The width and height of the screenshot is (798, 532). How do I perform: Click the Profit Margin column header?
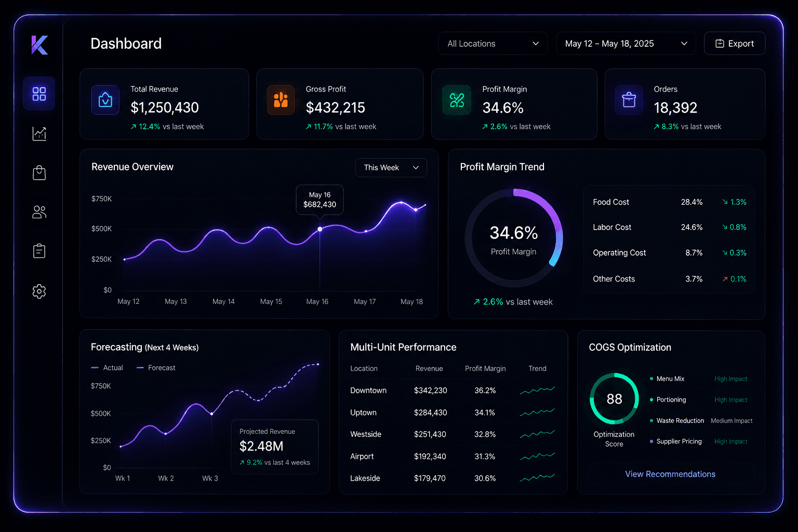(485, 368)
